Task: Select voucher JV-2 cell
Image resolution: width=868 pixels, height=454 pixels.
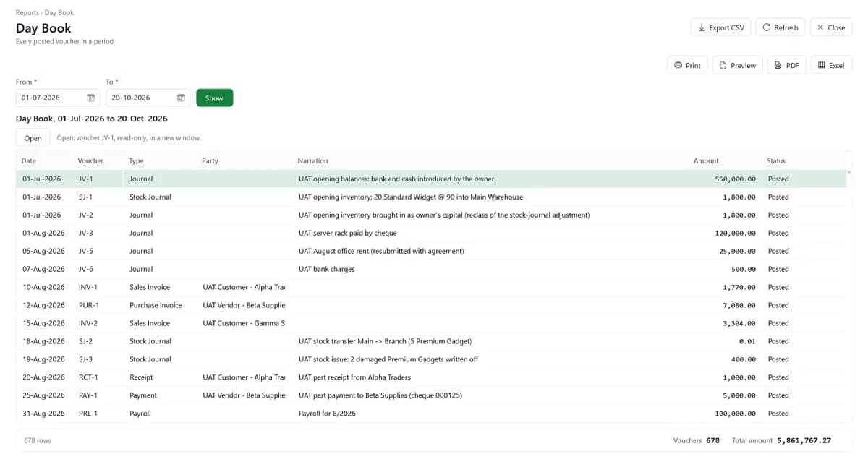Action: click(86, 215)
